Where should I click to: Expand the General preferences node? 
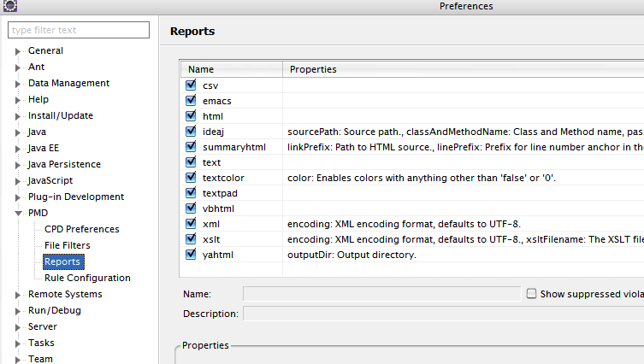click(17, 51)
